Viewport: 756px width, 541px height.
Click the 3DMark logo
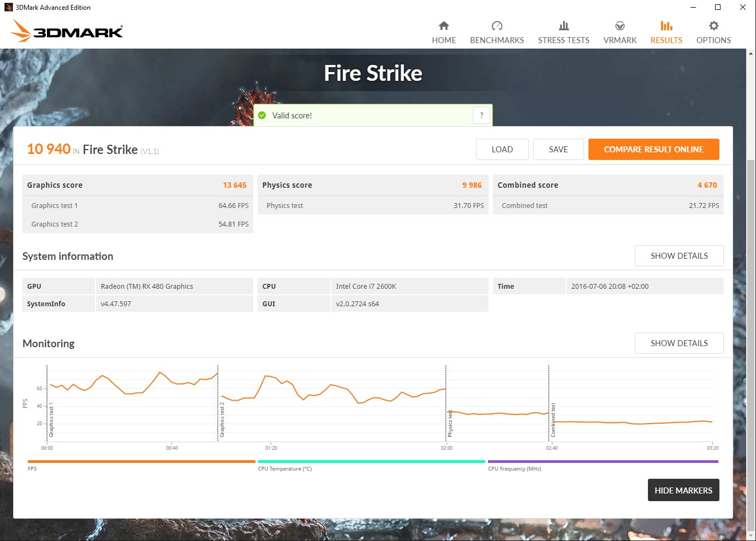67,31
